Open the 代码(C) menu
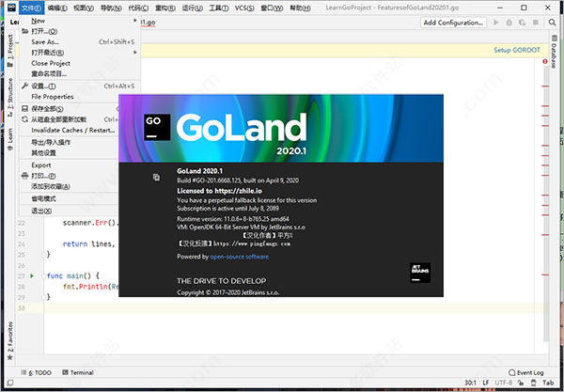 click(x=138, y=8)
